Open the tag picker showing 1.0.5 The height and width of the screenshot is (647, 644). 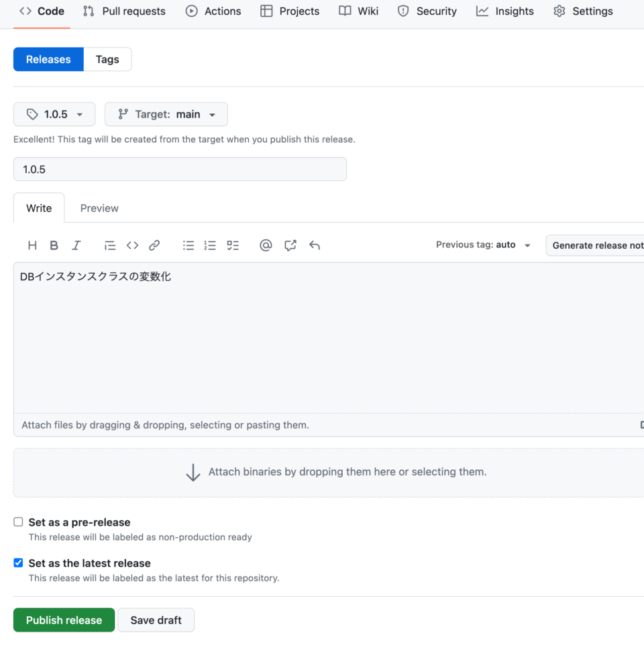tap(54, 114)
